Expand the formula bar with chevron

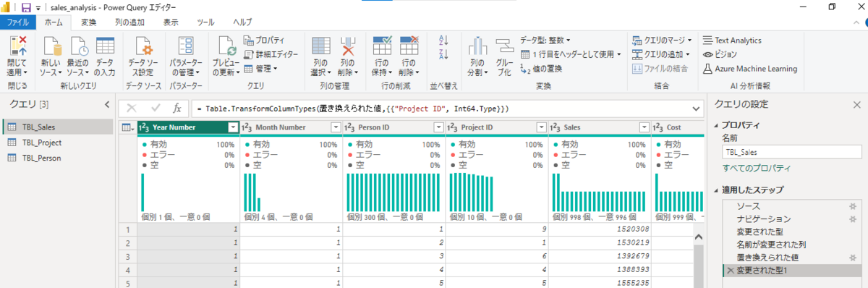point(696,109)
